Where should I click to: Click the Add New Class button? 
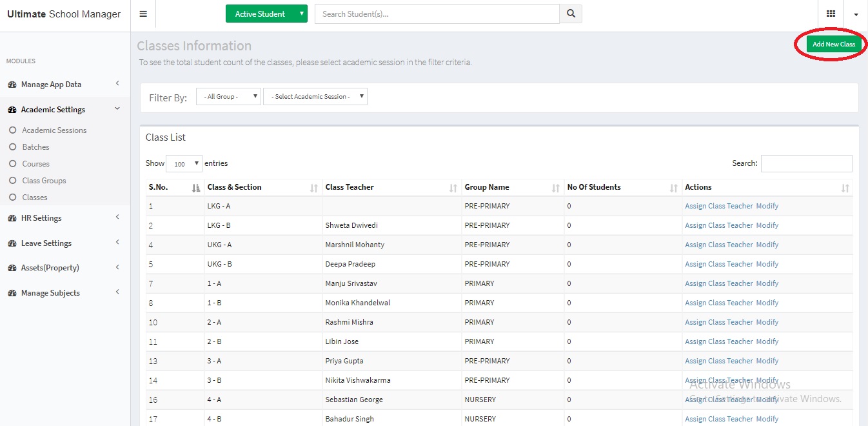coord(833,44)
